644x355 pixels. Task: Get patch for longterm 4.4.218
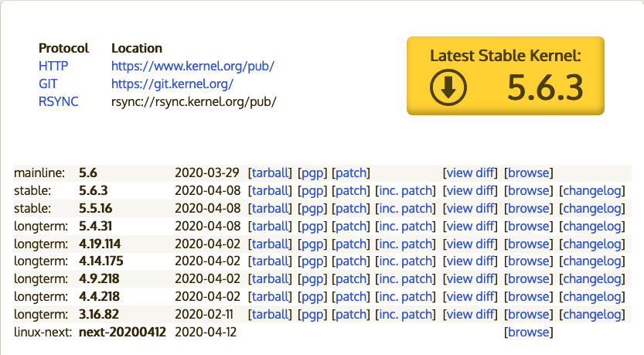tap(351, 296)
